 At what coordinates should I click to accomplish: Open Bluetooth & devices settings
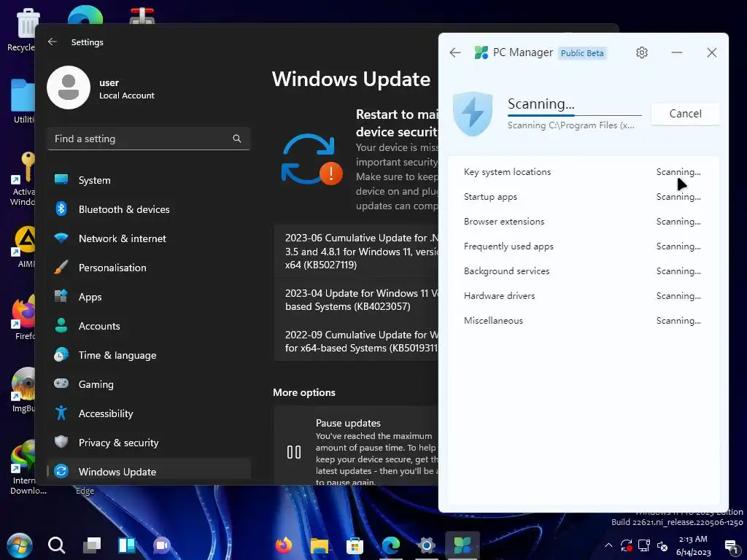pyautogui.click(x=149, y=209)
